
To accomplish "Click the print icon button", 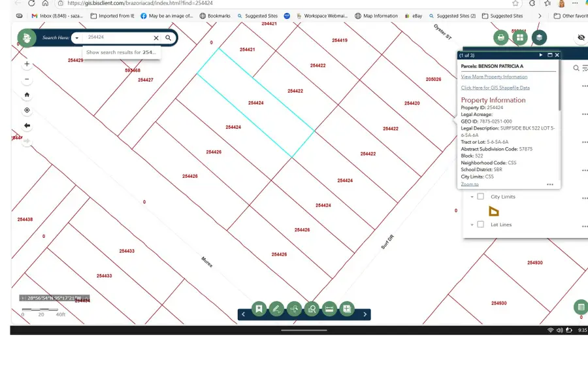I will pos(501,38).
